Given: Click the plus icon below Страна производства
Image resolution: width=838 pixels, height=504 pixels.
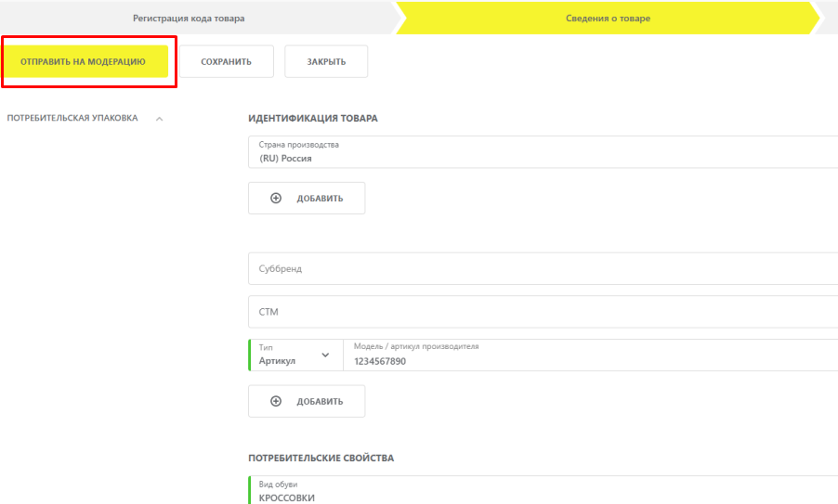Looking at the screenshot, I should click(276, 198).
